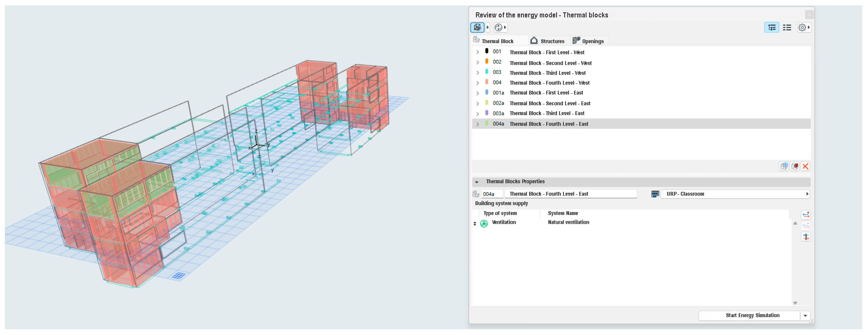Delete thermal block with red X icon
The height and width of the screenshot is (335, 868).
point(805,166)
